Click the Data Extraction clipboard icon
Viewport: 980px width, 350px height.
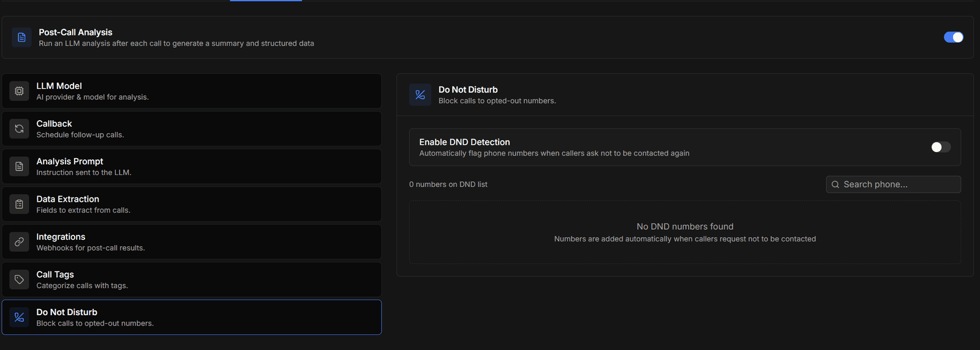19,204
